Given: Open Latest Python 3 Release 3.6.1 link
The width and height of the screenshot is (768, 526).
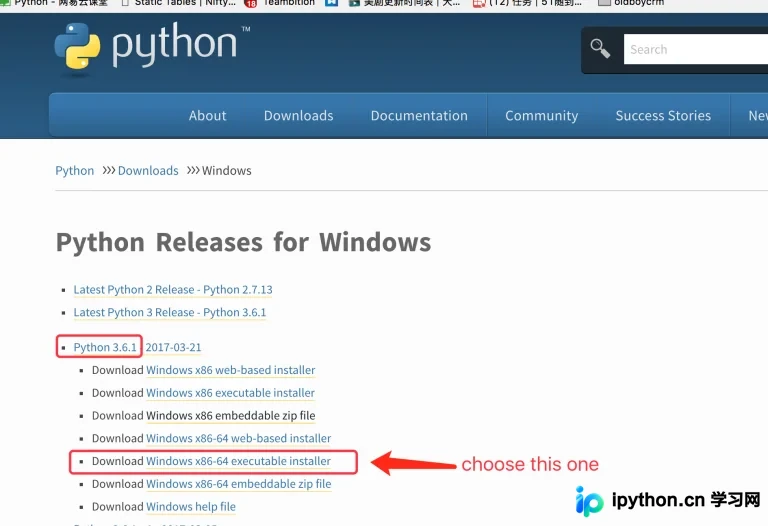Looking at the screenshot, I should point(170,312).
